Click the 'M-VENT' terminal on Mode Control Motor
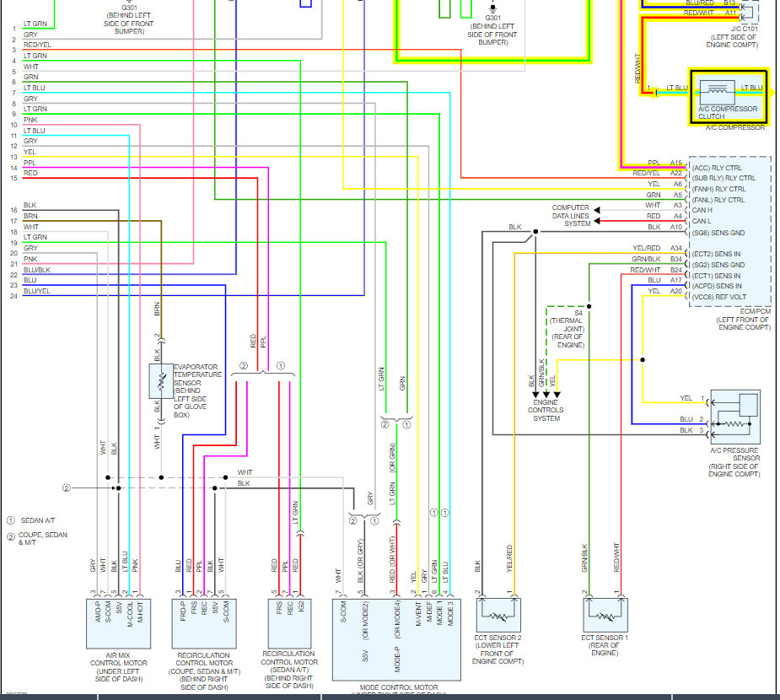 coord(418,614)
